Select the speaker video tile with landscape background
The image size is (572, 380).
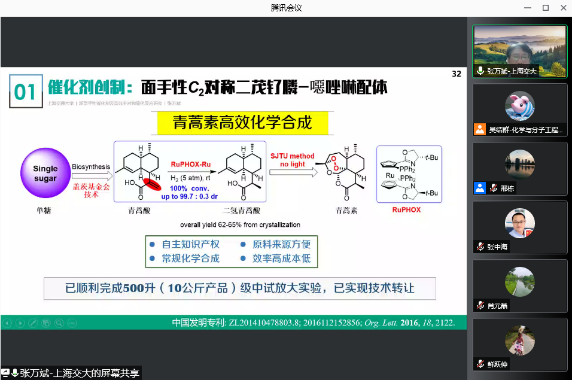click(520, 51)
